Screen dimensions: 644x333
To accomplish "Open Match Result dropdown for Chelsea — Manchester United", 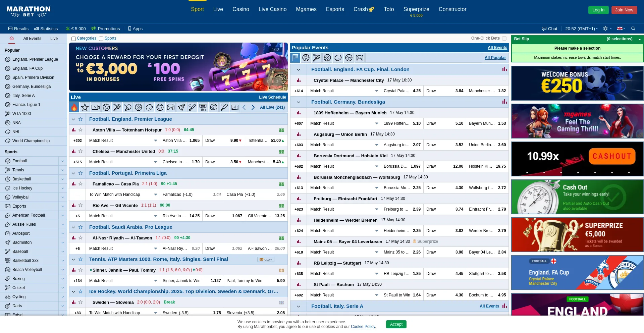I will 156,162.
